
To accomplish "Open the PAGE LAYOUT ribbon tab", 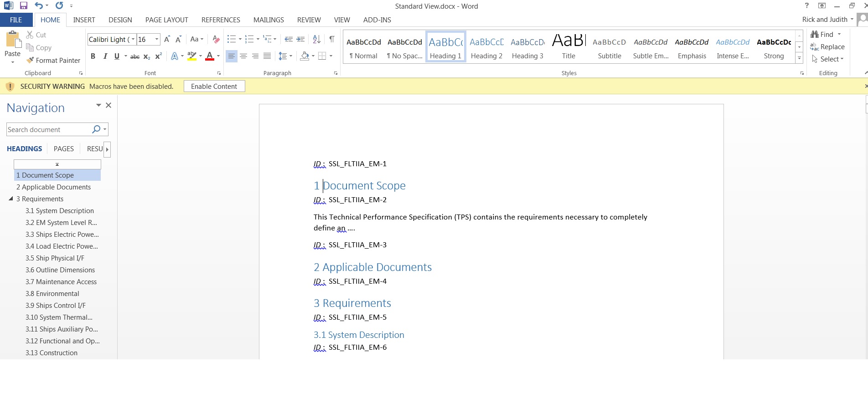I will 166,20.
